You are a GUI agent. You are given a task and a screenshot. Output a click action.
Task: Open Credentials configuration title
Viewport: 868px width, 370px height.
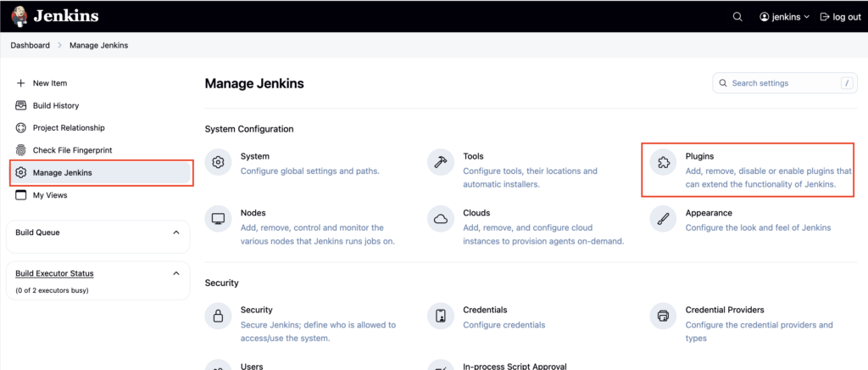pyautogui.click(x=485, y=310)
